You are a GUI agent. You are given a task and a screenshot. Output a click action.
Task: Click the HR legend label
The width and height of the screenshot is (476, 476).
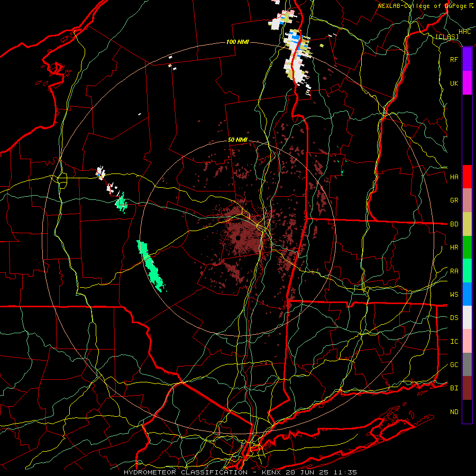pyautogui.click(x=454, y=248)
